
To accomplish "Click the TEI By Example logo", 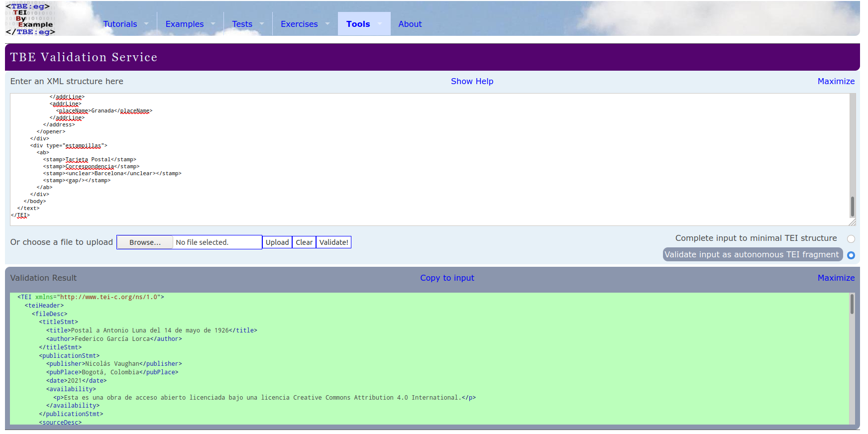I will click(30, 19).
